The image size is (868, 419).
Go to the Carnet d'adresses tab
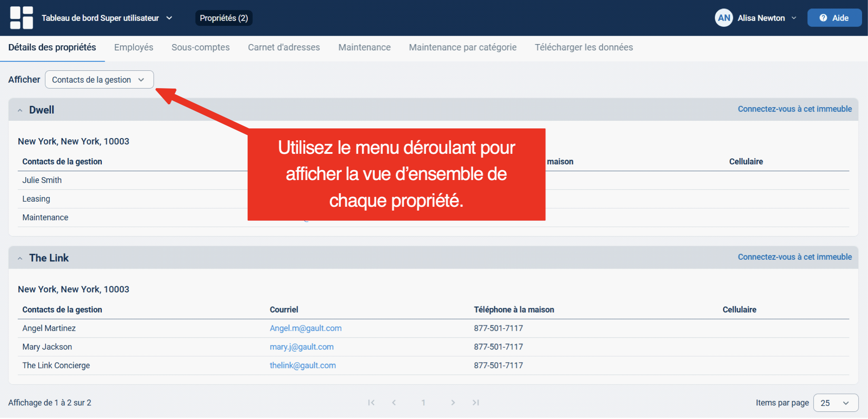(x=284, y=47)
